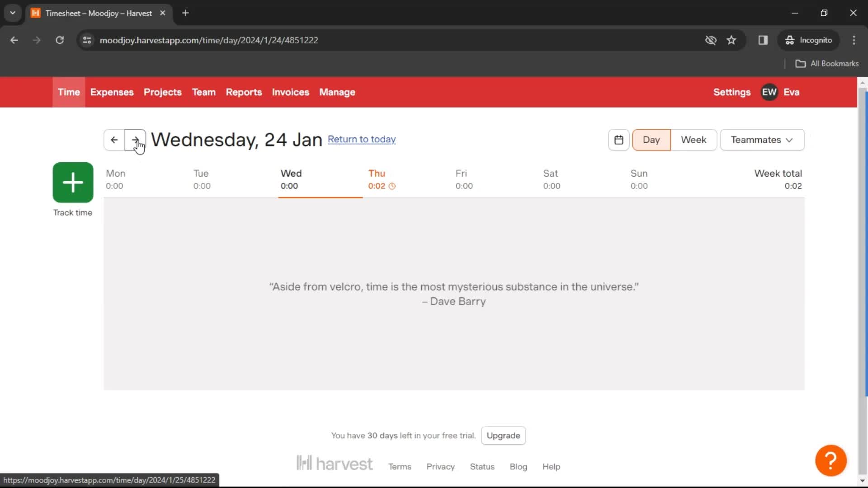Screen dimensions: 868x488
Task: Click the warning icon next to Thu 0:02
Action: click(392, 186)
